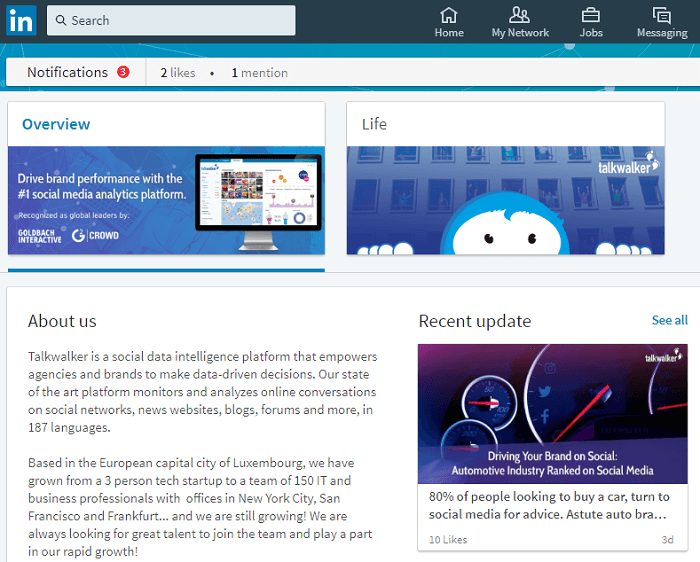Switch to the Life tab

pos(374,124)
